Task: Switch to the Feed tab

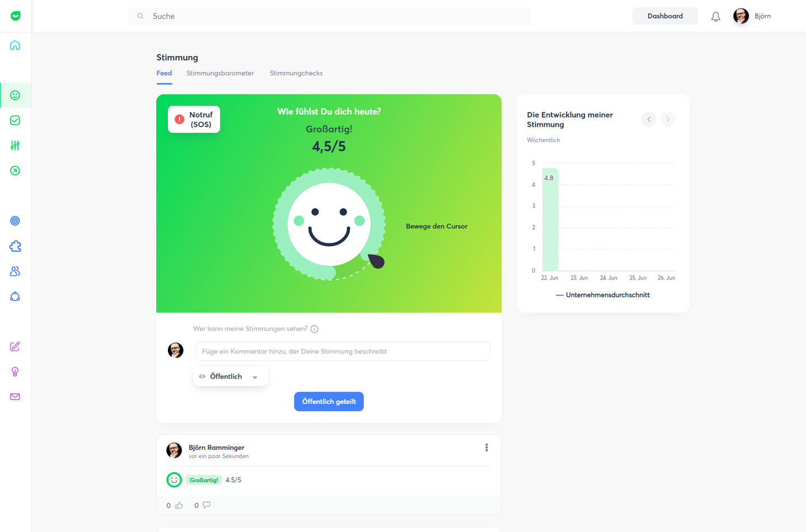Action: [x=164, y=73]
